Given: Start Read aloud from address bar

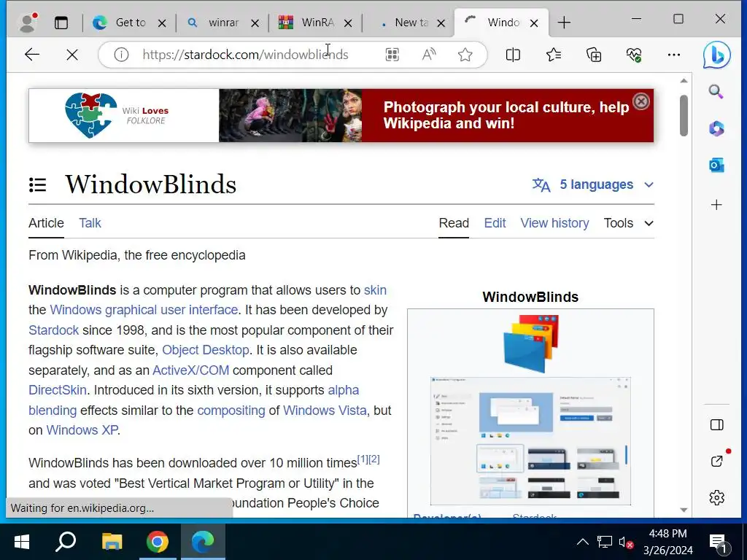Looking at the screenshot, I should pyautogui.click(x=429, y=55).
